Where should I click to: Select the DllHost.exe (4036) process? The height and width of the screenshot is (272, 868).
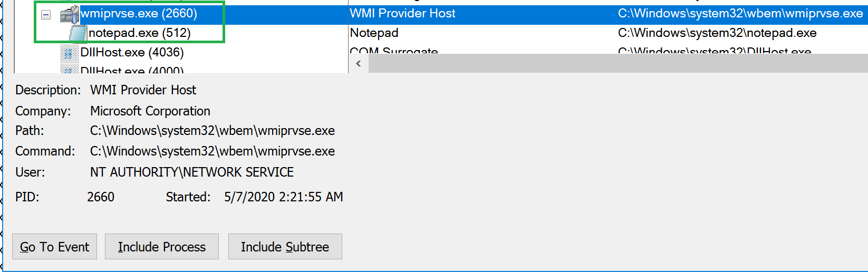point(132,53)
